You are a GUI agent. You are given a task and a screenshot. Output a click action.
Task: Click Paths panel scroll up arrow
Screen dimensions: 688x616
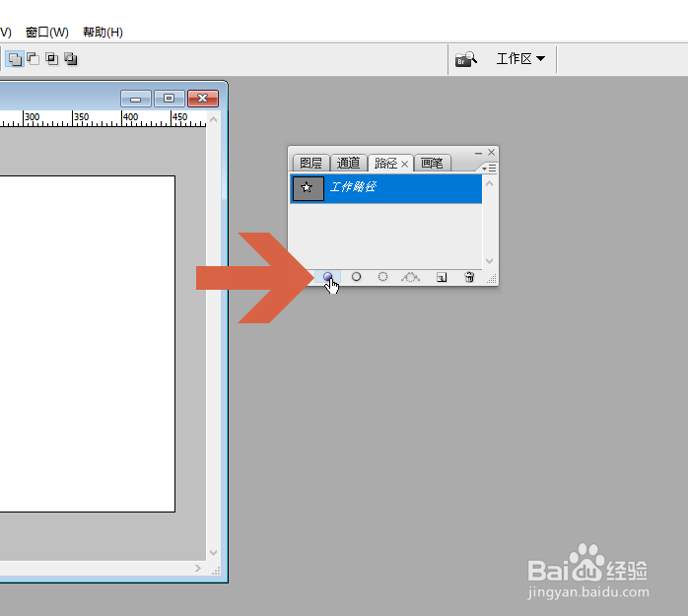point(490,184)
